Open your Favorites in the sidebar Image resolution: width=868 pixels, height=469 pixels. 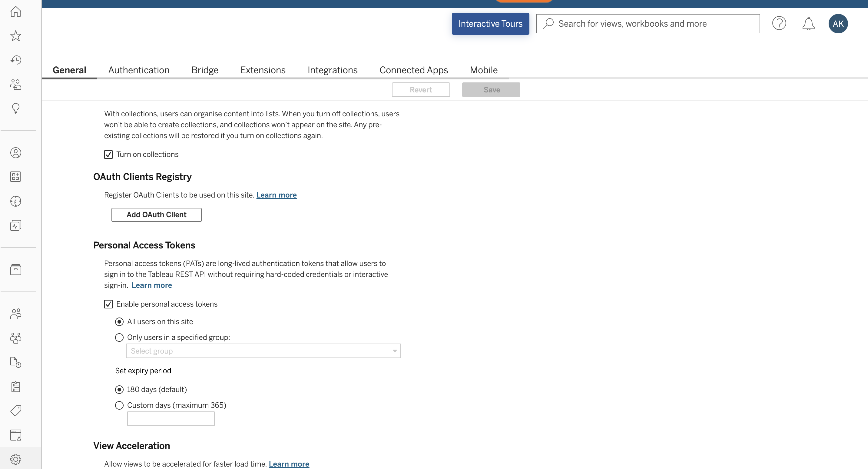16,36
